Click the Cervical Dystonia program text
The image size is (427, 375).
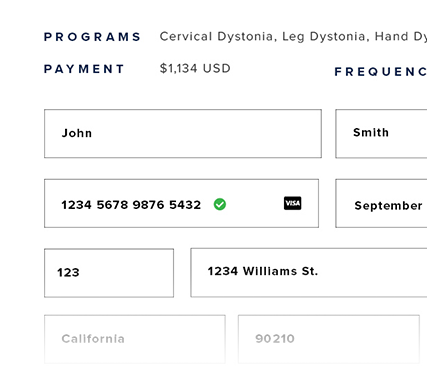218,36
